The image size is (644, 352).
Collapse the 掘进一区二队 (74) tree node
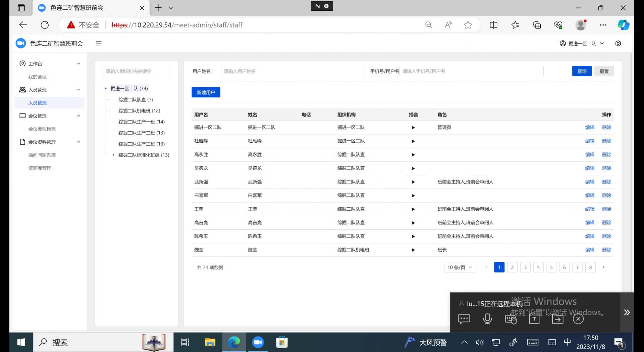(x=105, y=89)
